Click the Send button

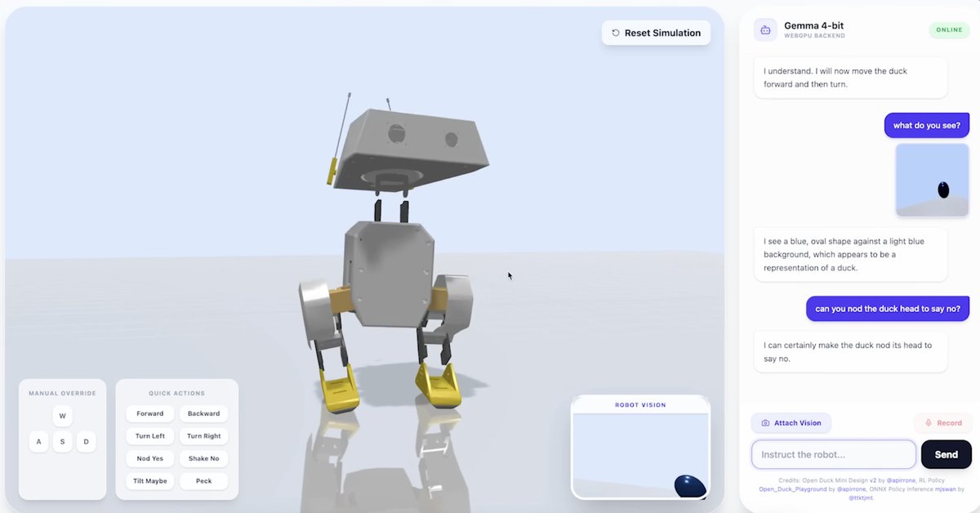click(946, 454)
